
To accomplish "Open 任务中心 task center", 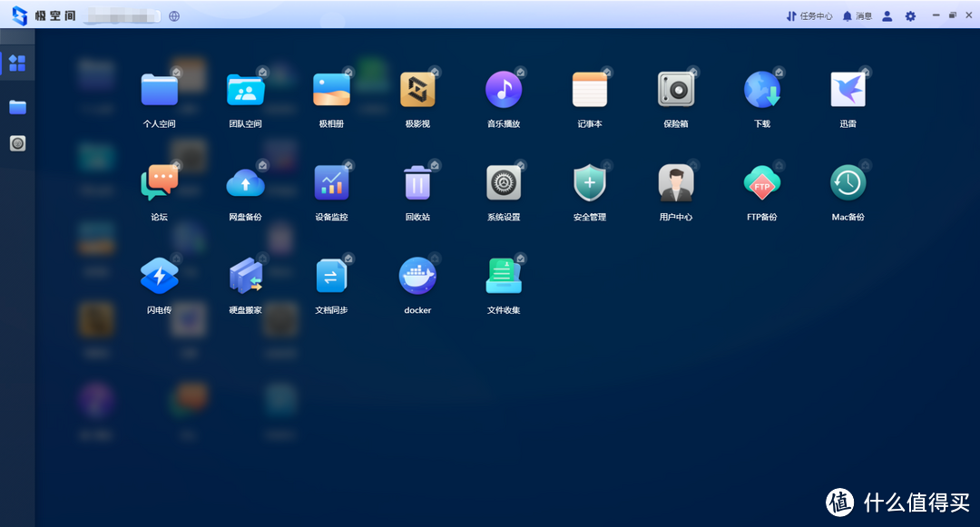I will (x=808, y=15).
